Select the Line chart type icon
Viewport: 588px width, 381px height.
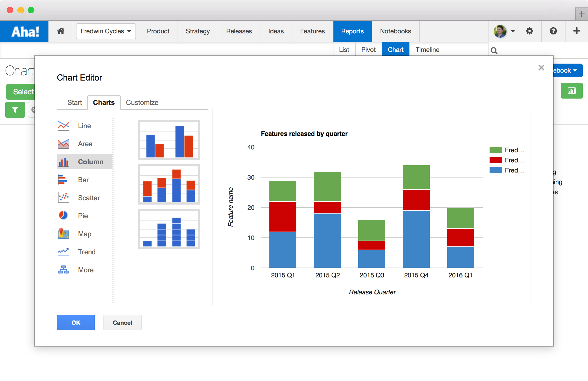63,126
